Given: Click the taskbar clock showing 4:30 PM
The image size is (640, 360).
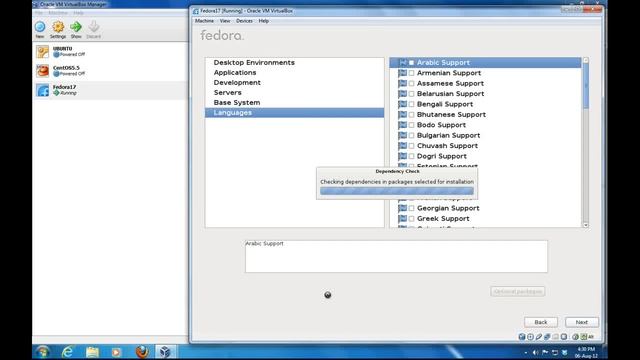Looking at the screenshot, I should click(x=586, y=352).
